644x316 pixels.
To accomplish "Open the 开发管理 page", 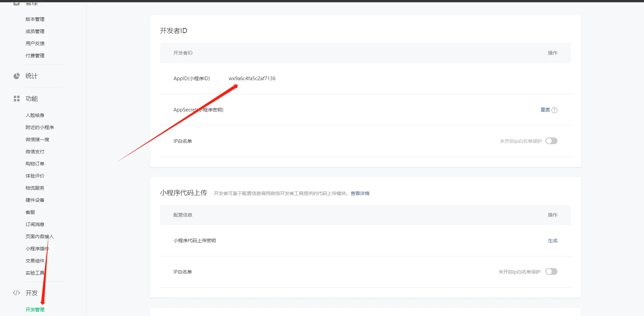I will (x=35, y=309).
